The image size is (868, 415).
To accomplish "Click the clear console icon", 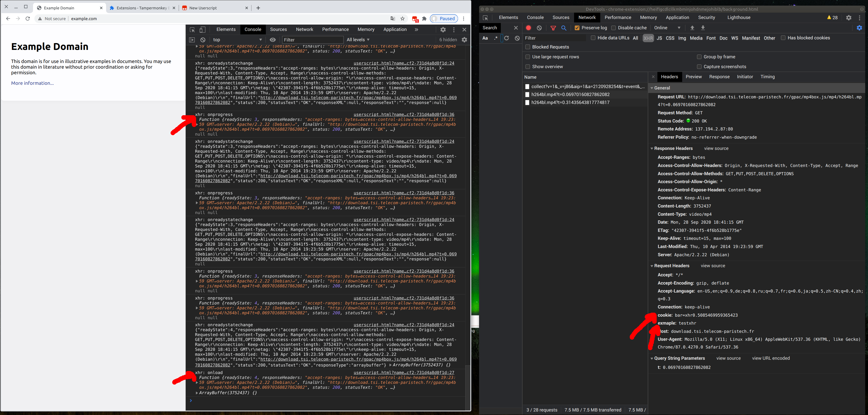I will pos(203,40).
